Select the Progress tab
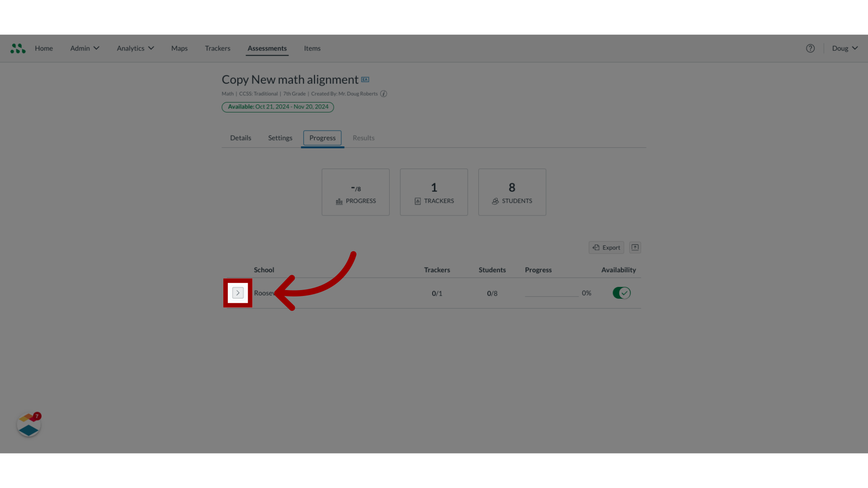This screenshot has height=488, width=868. pyautogui.click(x=322, y=138)
